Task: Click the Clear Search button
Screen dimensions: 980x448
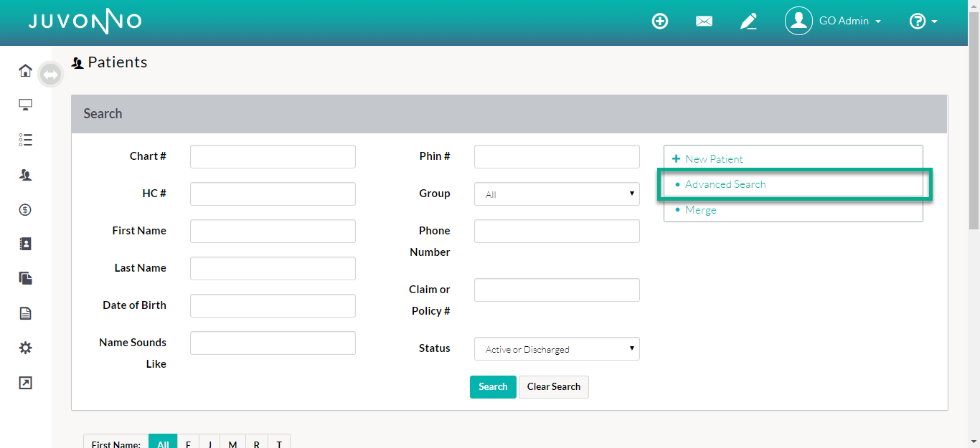Action: pyautogui.click(x=553, y=387)
